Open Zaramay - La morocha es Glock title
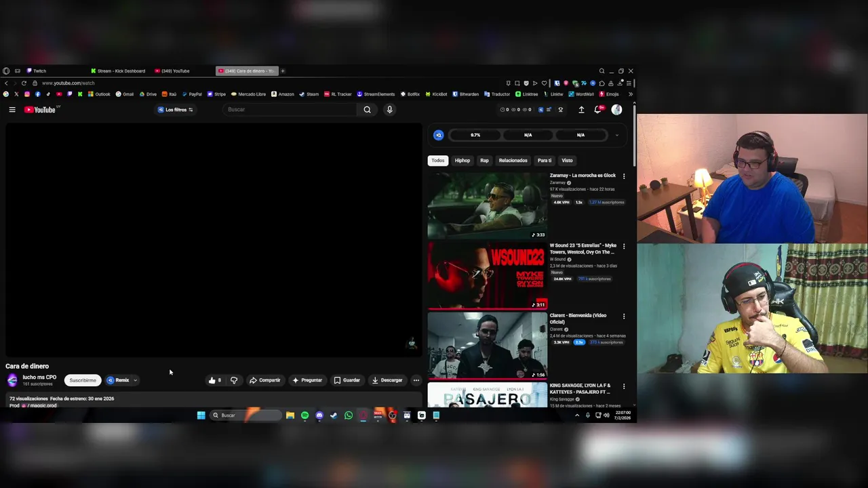Image resolution: width=868 pixels, height=488 pixels. click(x=583, y=176)
